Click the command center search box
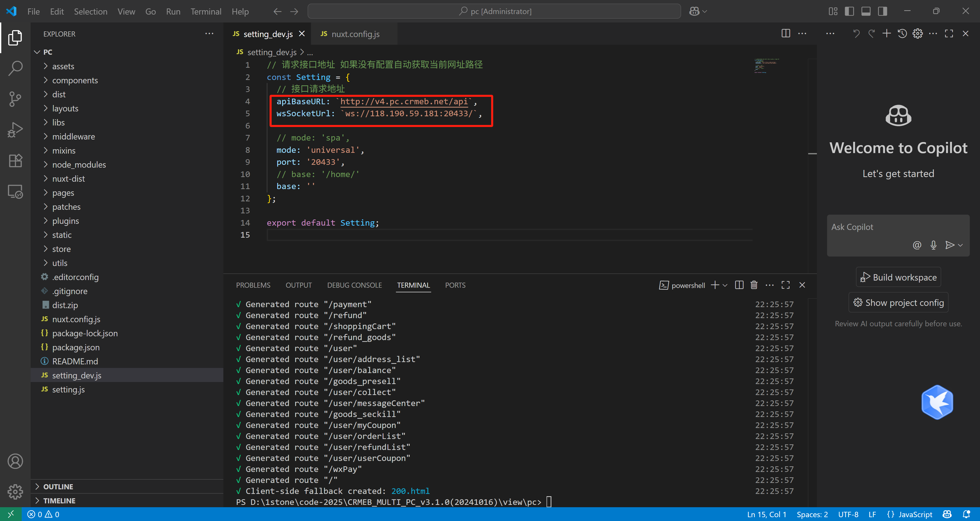 pyautogui.click(x=494, y=11)
